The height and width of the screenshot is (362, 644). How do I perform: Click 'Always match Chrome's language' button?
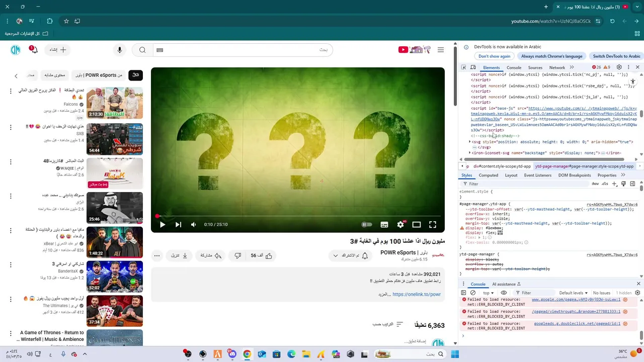[552, 56]
